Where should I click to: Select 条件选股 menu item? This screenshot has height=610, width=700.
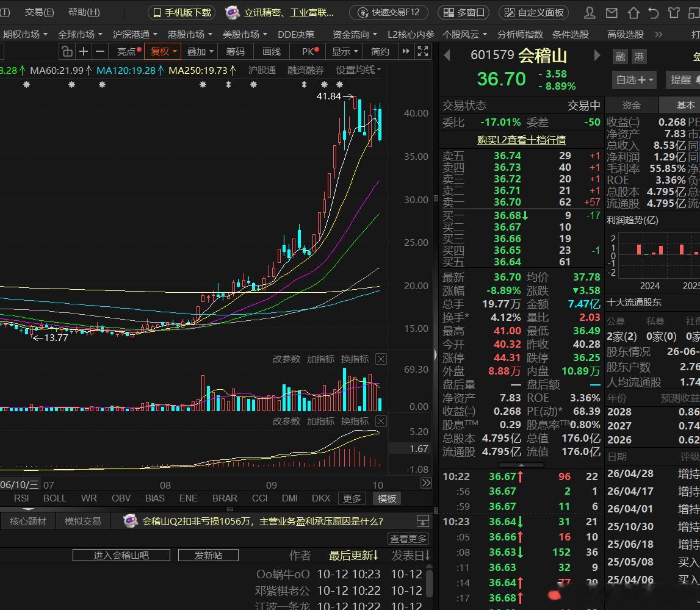click(571, 34)
